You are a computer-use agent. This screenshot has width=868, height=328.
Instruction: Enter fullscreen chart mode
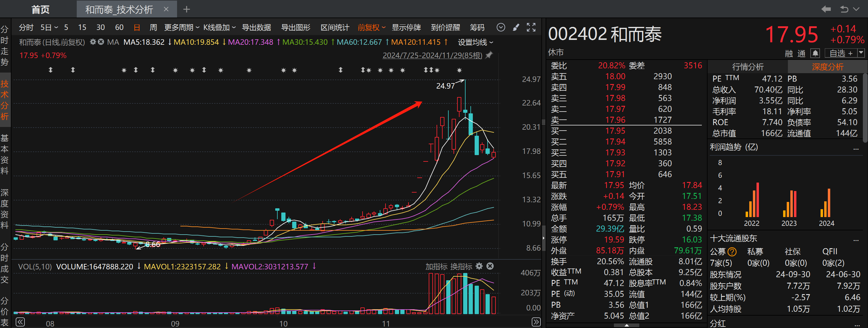531,27
